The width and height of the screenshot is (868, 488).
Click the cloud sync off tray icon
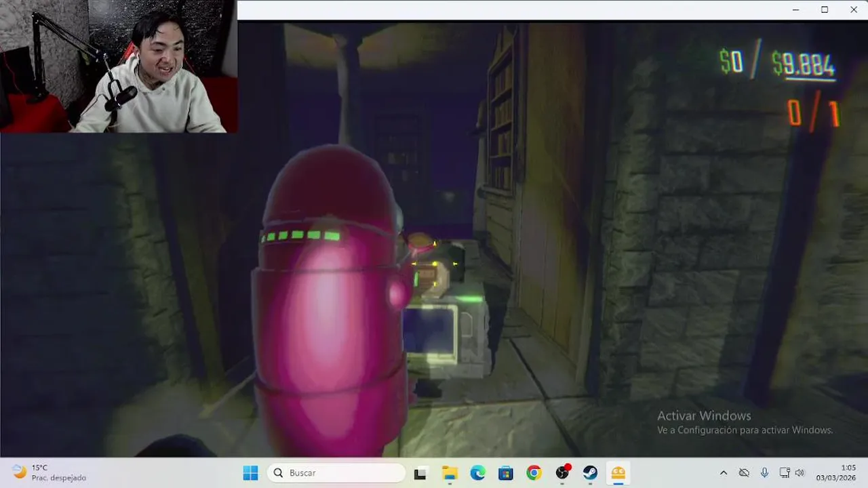click(744, 473)
